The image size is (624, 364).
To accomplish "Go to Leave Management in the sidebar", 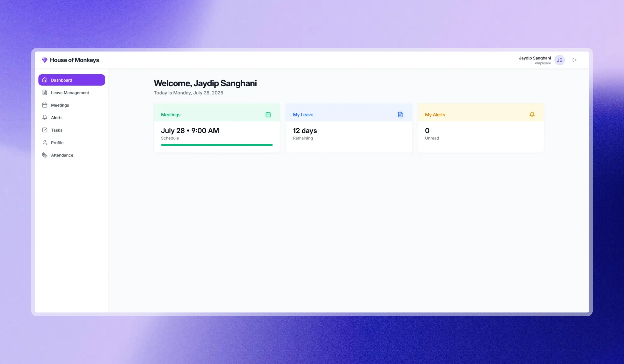I will [x=70, y=93].
